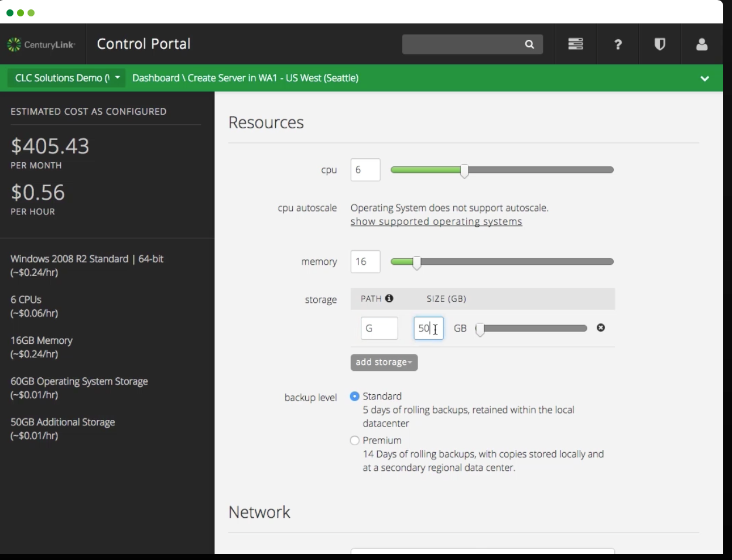The image size is (732, 560).
Task: Open the add storage dropdown
Action: click(384, 363)
